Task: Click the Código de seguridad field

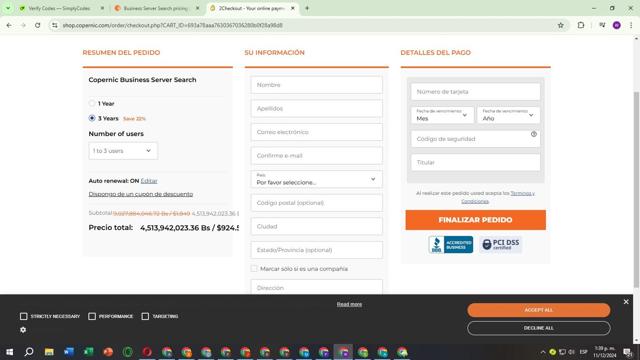Action: tap(476, 139)
